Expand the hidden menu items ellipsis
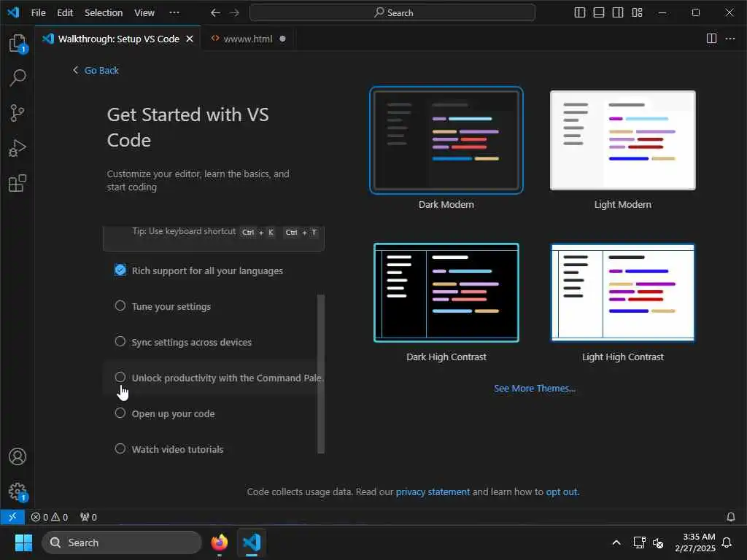 [174, 13]
